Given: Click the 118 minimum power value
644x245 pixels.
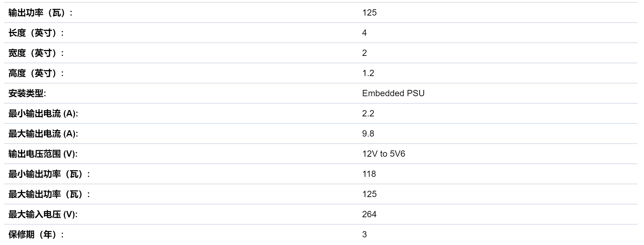Looking at the screenshot, I should (369, 174).
